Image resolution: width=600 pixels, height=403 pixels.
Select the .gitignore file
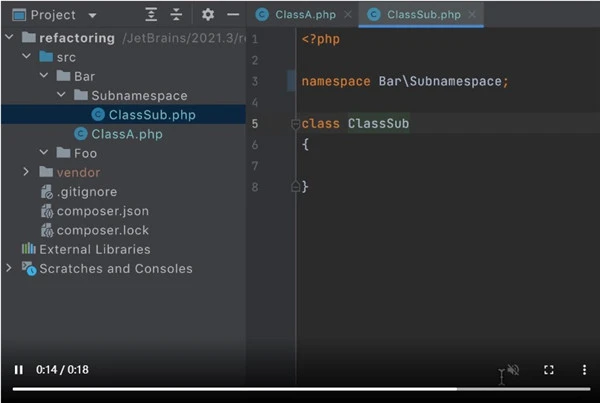[x=87, y=192]
